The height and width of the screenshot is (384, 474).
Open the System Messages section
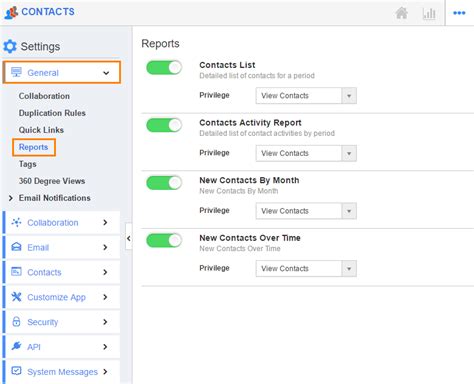pos(62,371)
